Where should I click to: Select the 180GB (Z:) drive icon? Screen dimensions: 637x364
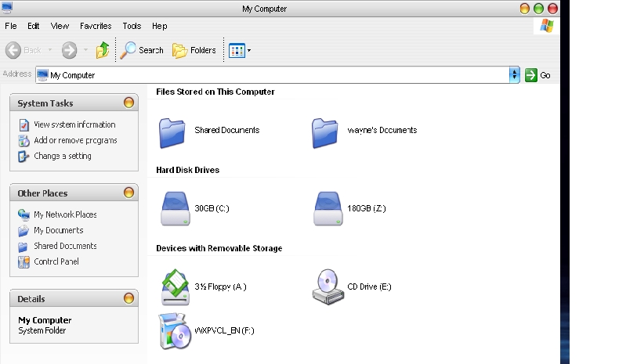(328, 209)
